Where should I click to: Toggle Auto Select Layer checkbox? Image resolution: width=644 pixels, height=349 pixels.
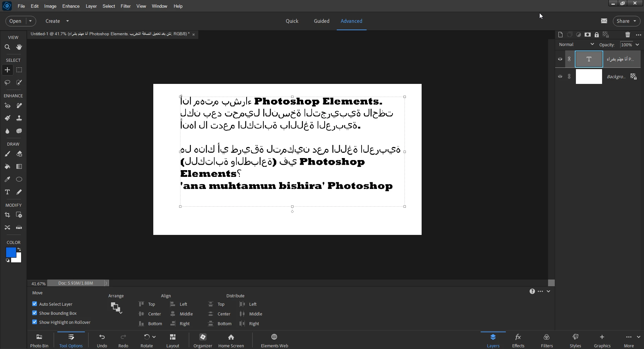pyautogui.click(x=35, y=304)
